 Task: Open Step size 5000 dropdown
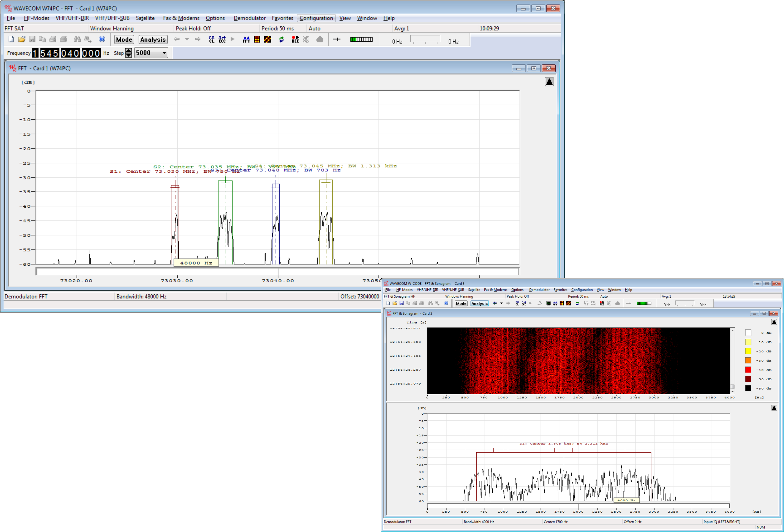(x=151, y=53)
